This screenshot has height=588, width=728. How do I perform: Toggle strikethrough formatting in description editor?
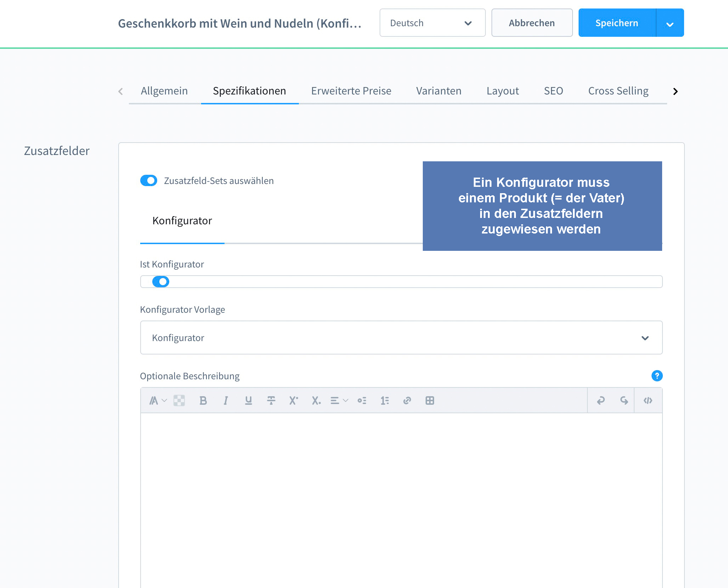click(271, 400)
